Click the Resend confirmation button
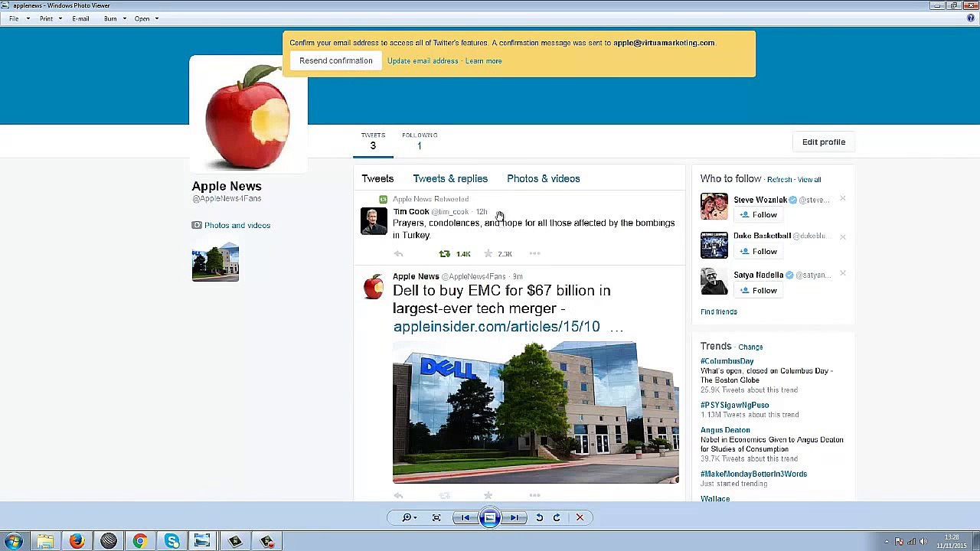The height and width of the screenshot is (551, 980). pyautogui.click(x=336, y=61)
